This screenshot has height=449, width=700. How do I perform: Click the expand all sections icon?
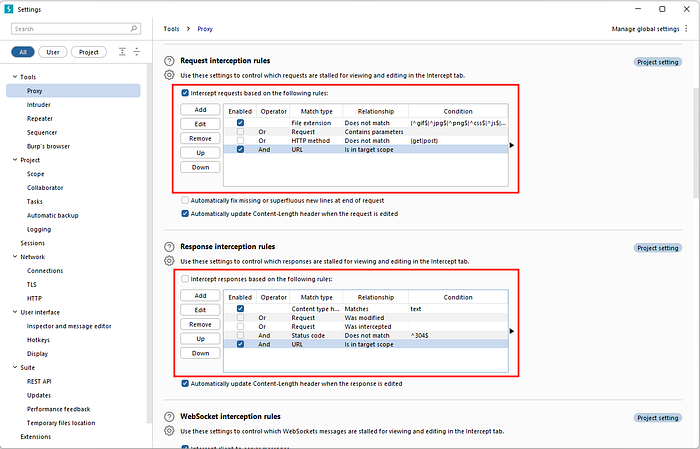click(122, 52)
